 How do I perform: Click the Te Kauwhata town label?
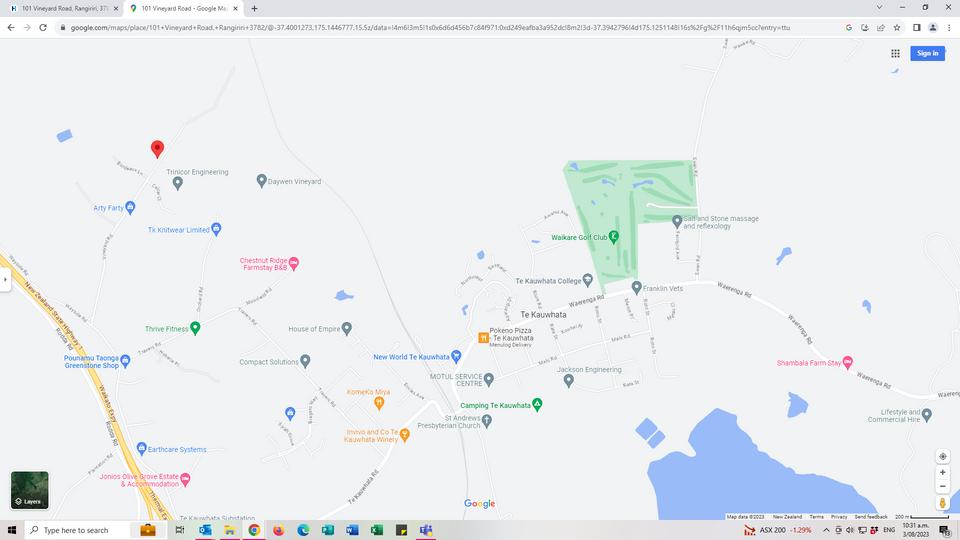[x=543, y=314]
